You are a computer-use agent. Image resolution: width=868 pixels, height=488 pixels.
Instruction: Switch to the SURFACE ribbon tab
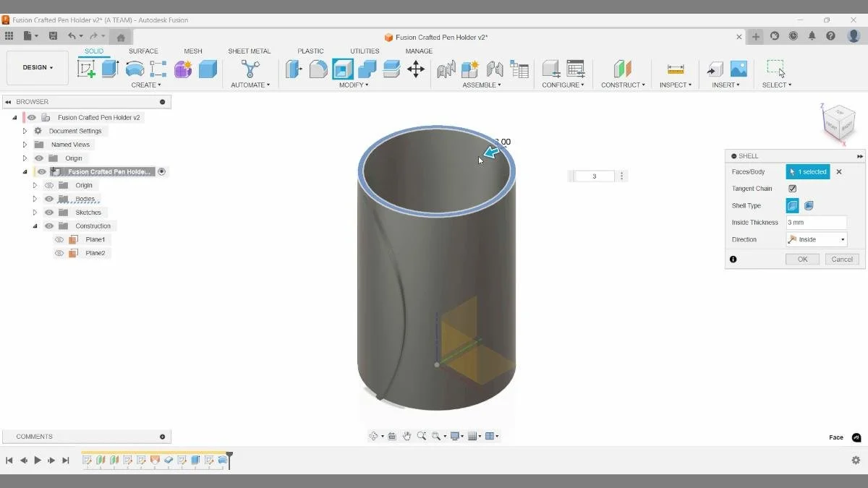pos(143,51)
